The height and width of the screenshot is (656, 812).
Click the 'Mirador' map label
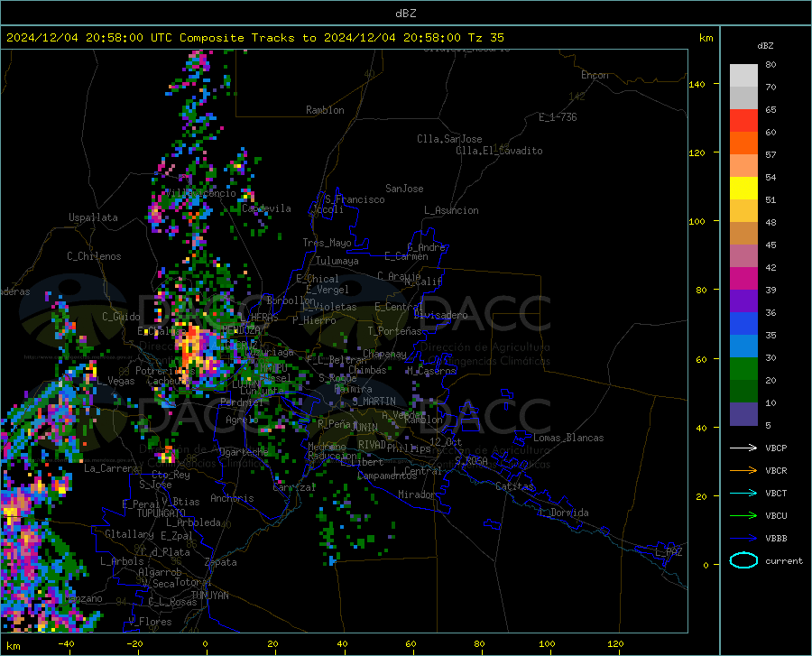[x=416, y=494]
